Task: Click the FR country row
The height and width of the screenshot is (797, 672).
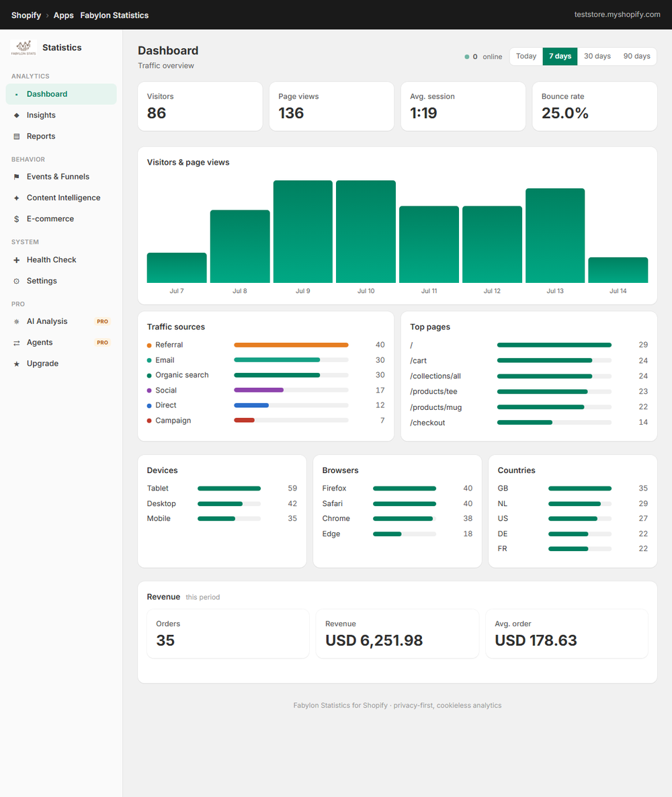Action: (573, 549)
